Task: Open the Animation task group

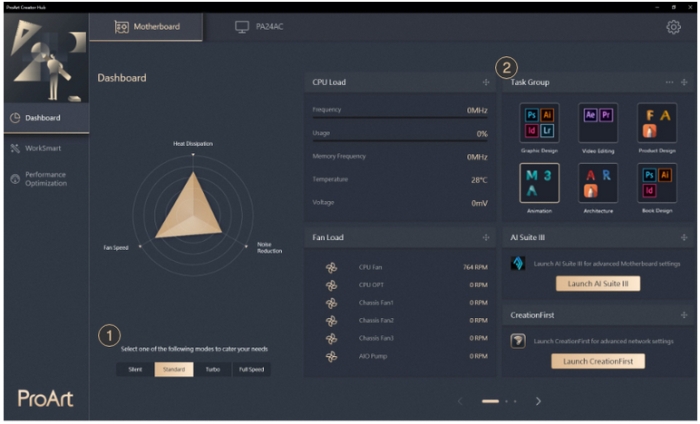Action: (x=539, y=183)
